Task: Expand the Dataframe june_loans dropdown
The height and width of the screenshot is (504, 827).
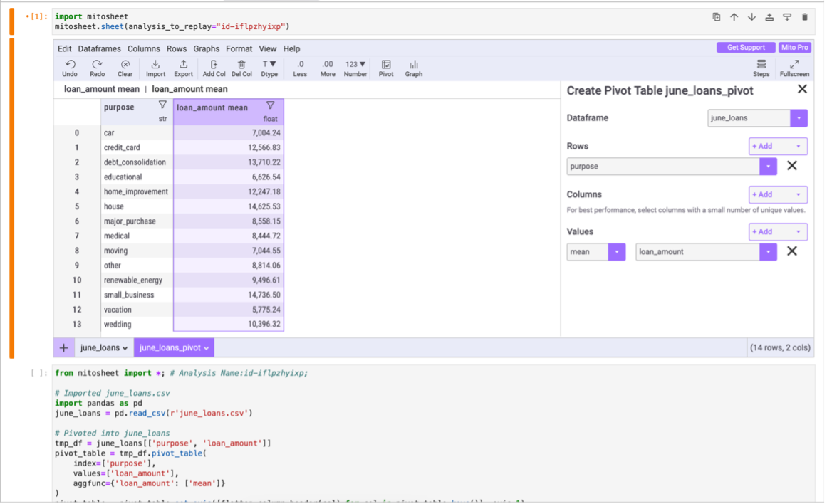Action: [x=799, y=118]
